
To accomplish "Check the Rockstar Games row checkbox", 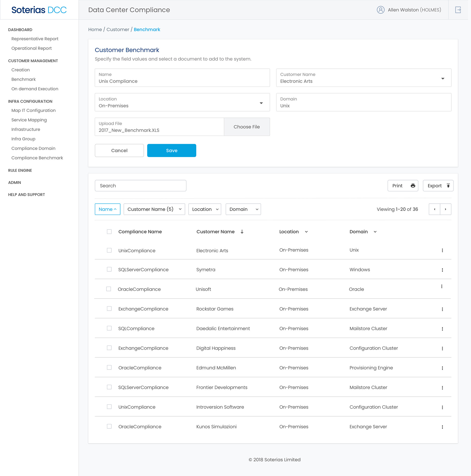I will [109, 308].
